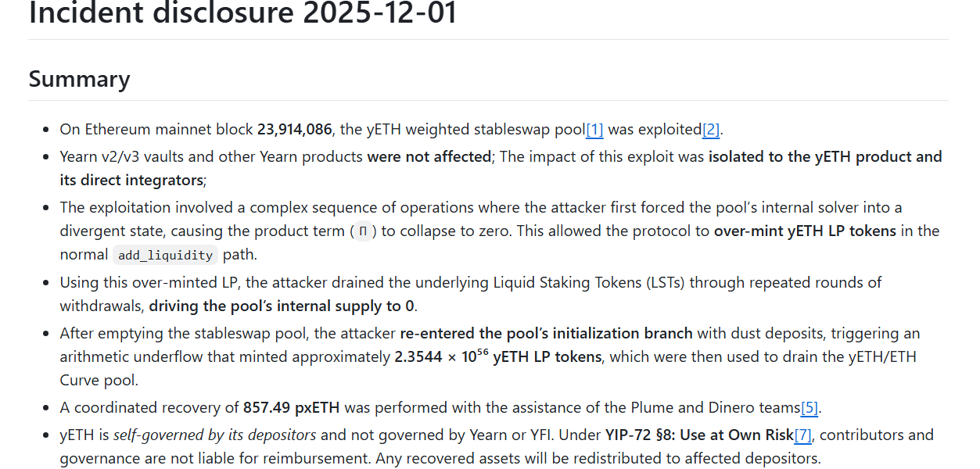Click the add_liquidity inline code snippet
The width and height of the screenshot is (980, 469).
pyautogui.click(x=164, y=256)
